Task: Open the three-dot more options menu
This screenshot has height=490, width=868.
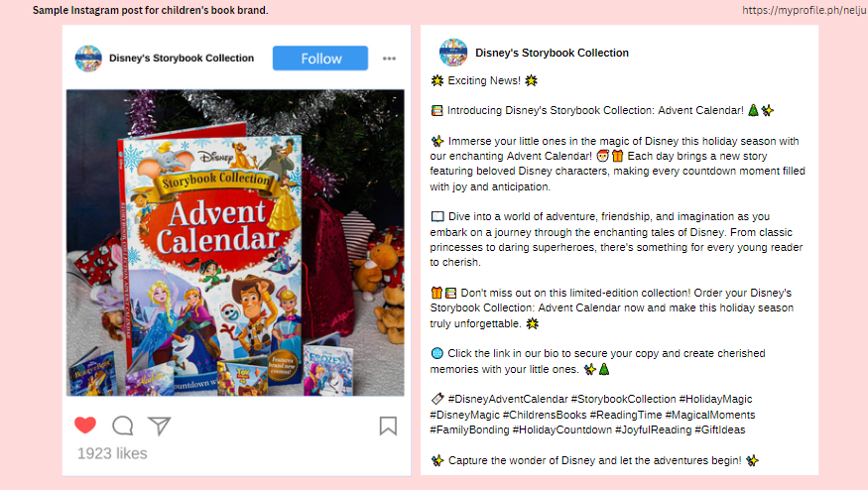Action: tap(389, 59)
